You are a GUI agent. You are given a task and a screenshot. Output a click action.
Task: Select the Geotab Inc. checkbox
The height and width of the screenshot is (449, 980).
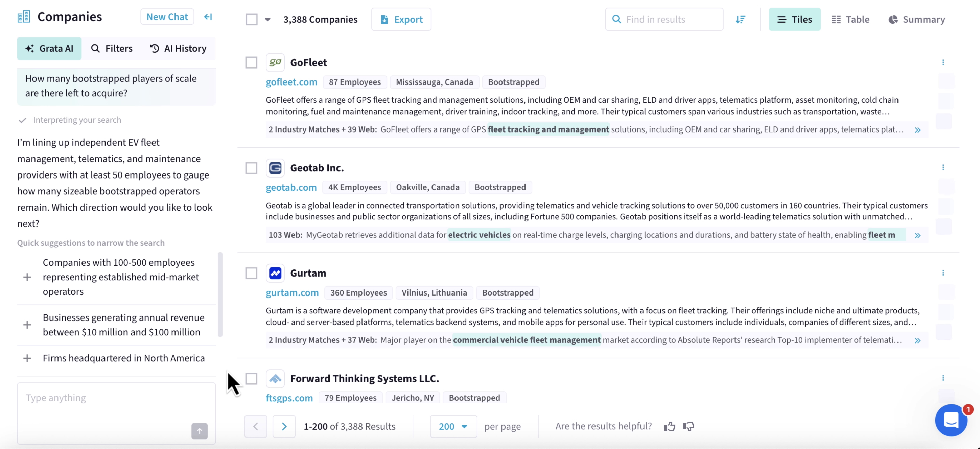click(x=251, y=167)
